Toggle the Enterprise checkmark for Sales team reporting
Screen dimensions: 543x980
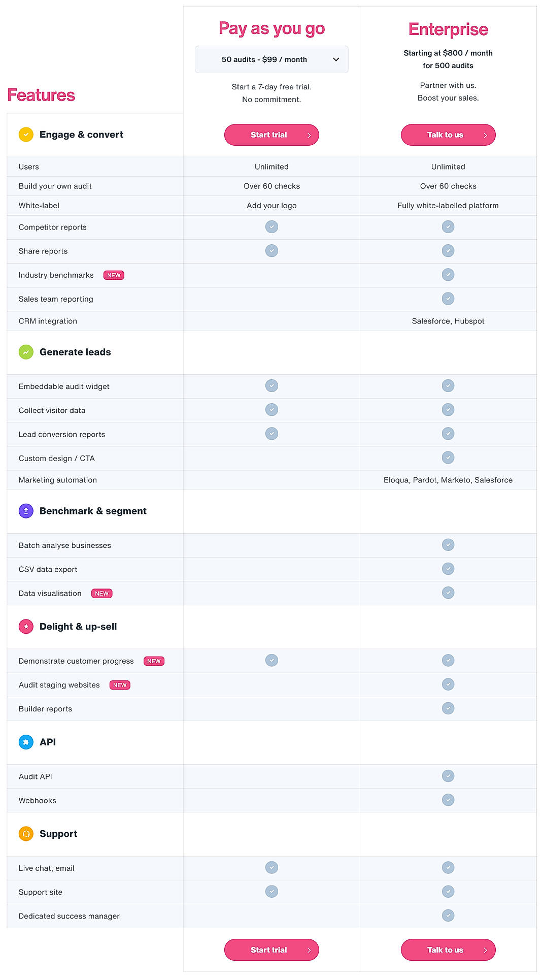[x=448, y=299]
